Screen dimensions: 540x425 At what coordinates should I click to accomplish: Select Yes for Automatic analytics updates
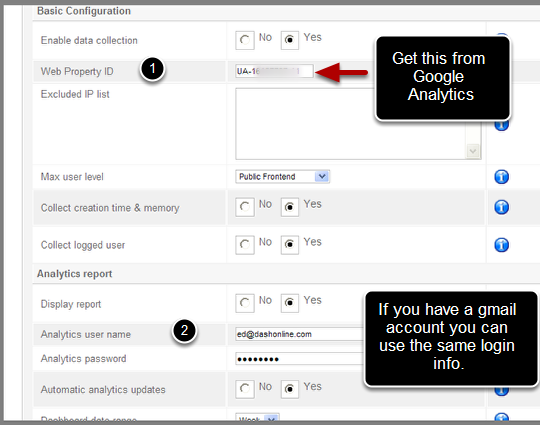(290, 389)
